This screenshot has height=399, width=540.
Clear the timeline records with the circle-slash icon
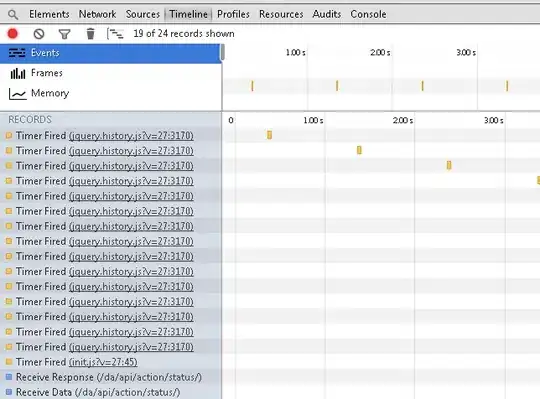click(x=39, y=34)
